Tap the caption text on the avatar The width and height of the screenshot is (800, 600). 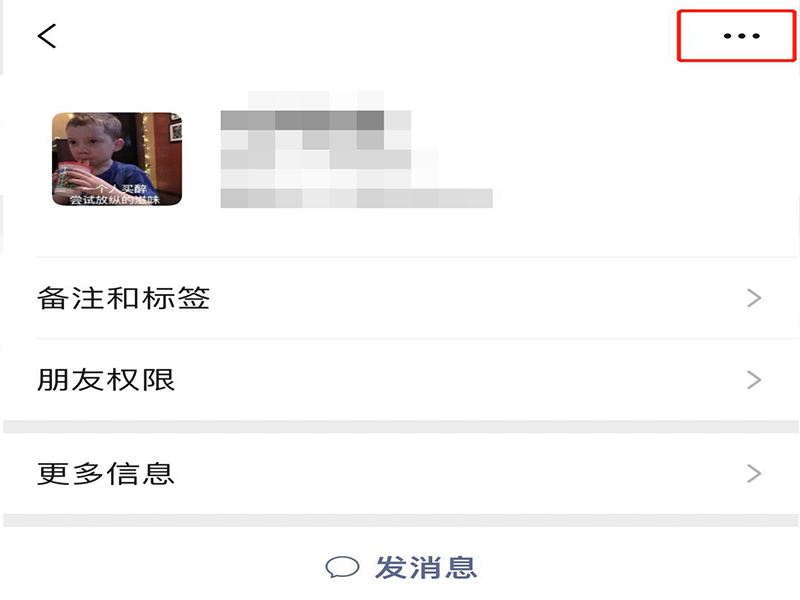pos(115,195)
